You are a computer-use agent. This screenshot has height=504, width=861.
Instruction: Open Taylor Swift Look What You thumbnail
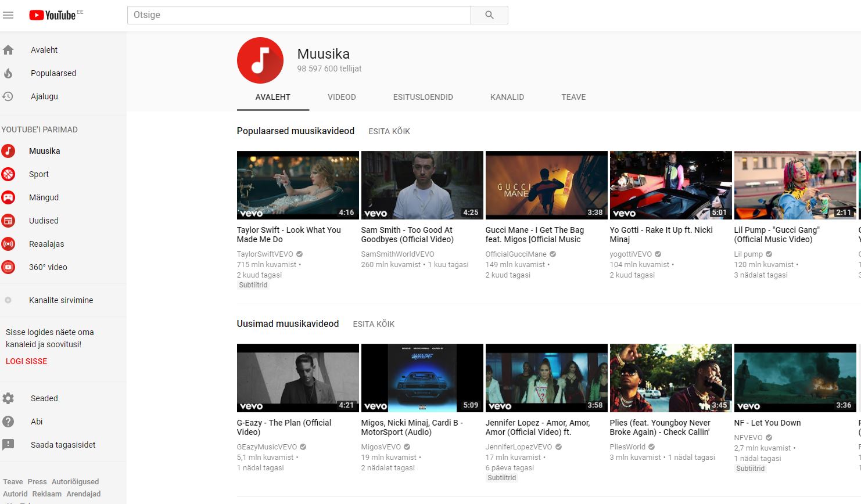297,185
